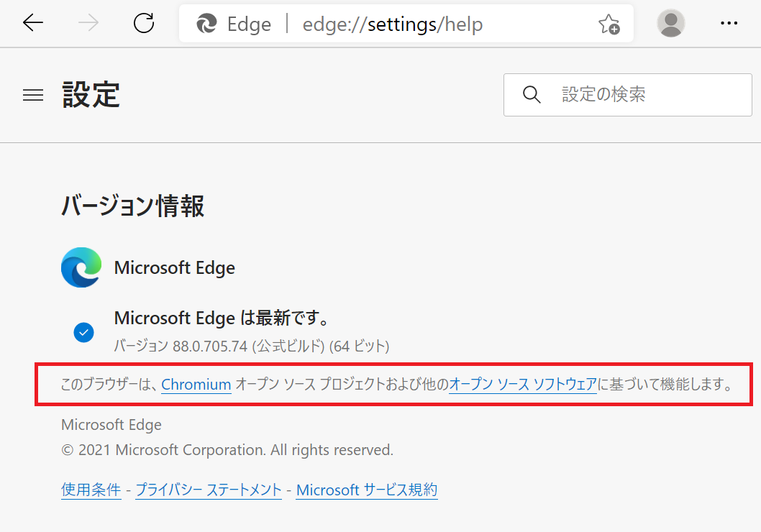Open the プライバシー ステートメント link
This screenshot has width=761, height=532.
209,490
